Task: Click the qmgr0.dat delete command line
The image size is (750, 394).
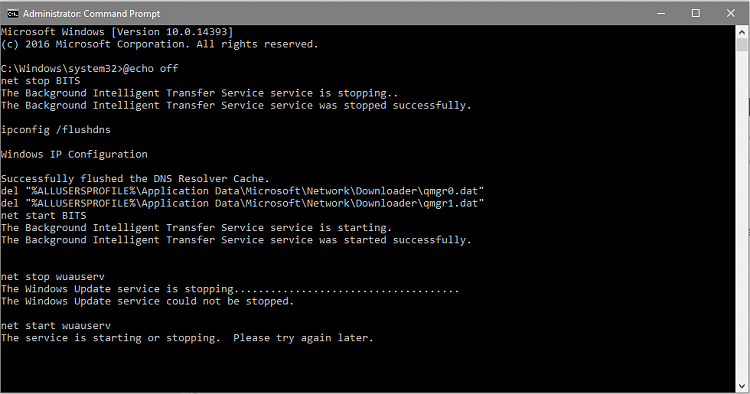Action: click(243, 191)
